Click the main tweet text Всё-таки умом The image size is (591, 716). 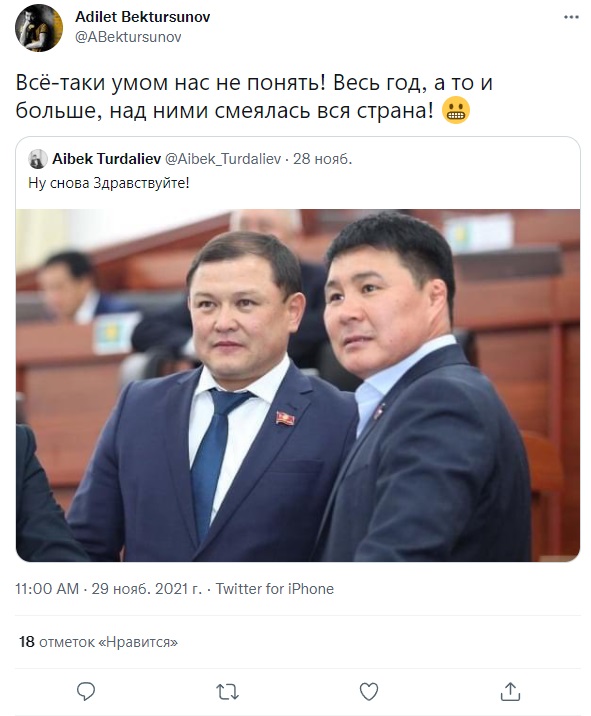coord(254,96)
